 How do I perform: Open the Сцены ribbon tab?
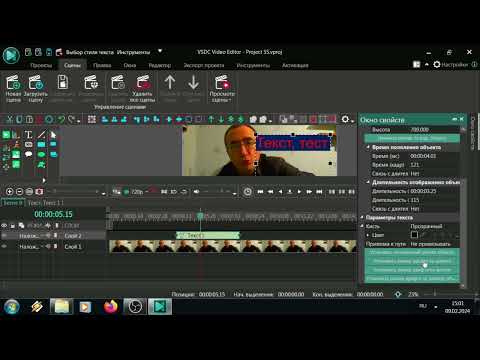pyautogui.click(x=72, y=65)
